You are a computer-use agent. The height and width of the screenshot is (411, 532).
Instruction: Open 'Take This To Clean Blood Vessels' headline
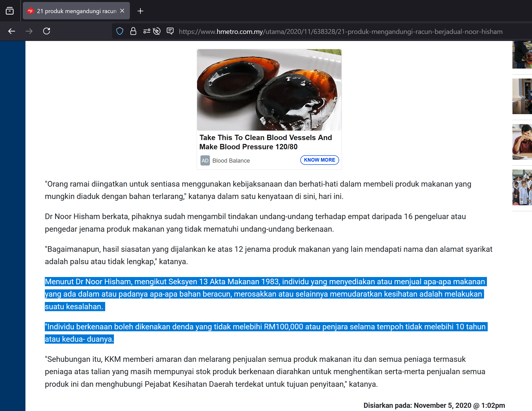[265, 142]
